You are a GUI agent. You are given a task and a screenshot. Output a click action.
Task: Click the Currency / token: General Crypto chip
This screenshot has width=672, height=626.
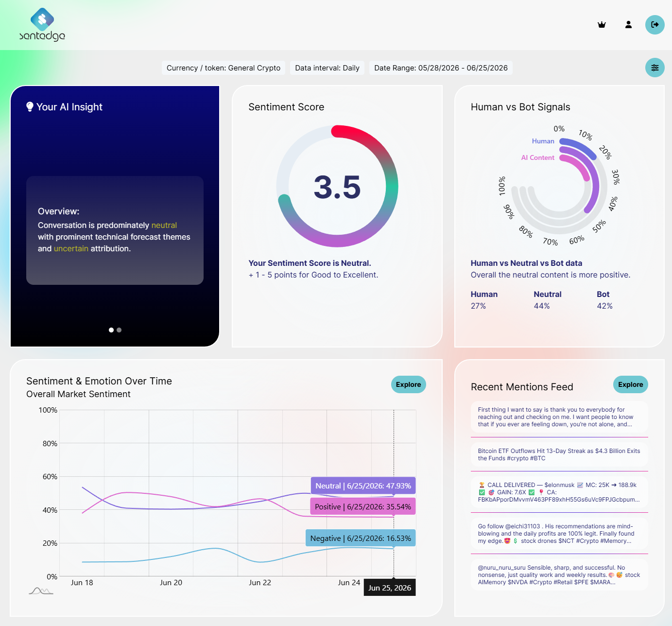pyautogui.click(x=224, y=68)
